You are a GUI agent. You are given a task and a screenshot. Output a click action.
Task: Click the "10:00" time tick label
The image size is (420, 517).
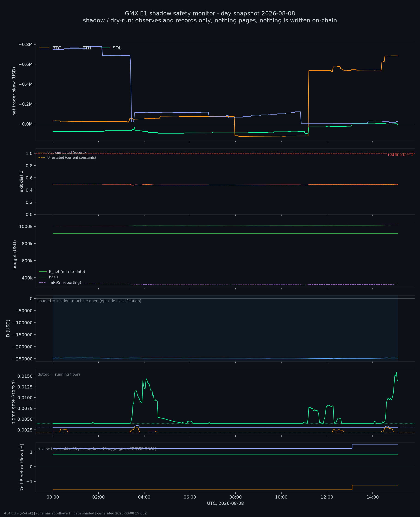pos(281,497)
